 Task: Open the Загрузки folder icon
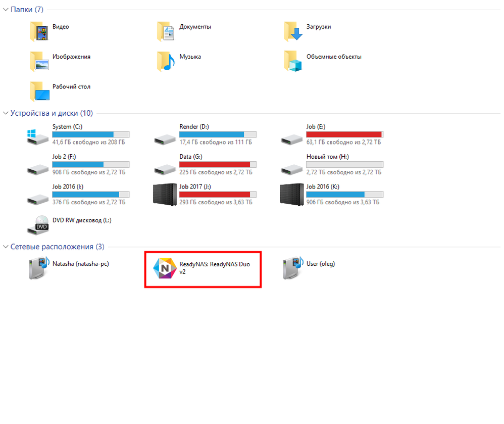coord(293,31)
